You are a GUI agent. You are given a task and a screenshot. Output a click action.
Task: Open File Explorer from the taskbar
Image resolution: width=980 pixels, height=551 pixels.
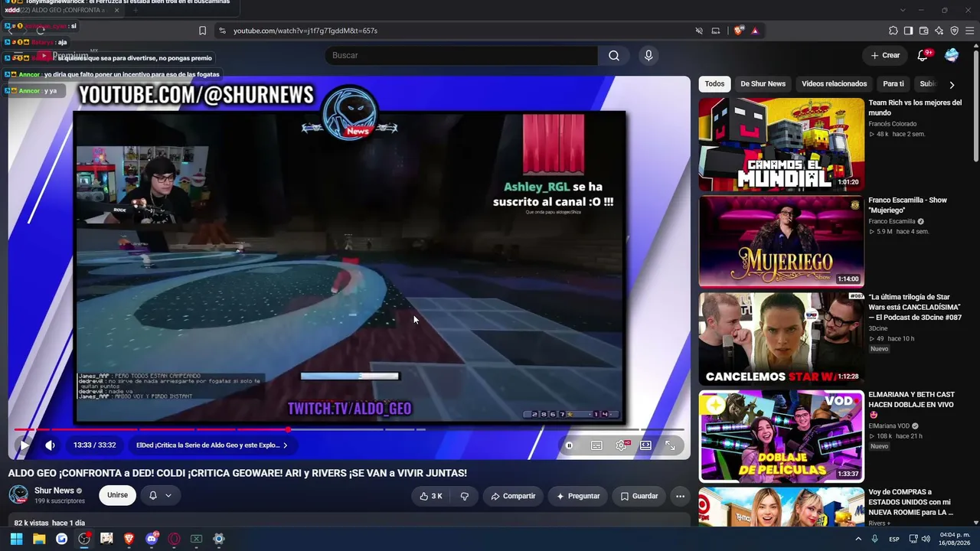pyautogui.click(x=39, y=539)
